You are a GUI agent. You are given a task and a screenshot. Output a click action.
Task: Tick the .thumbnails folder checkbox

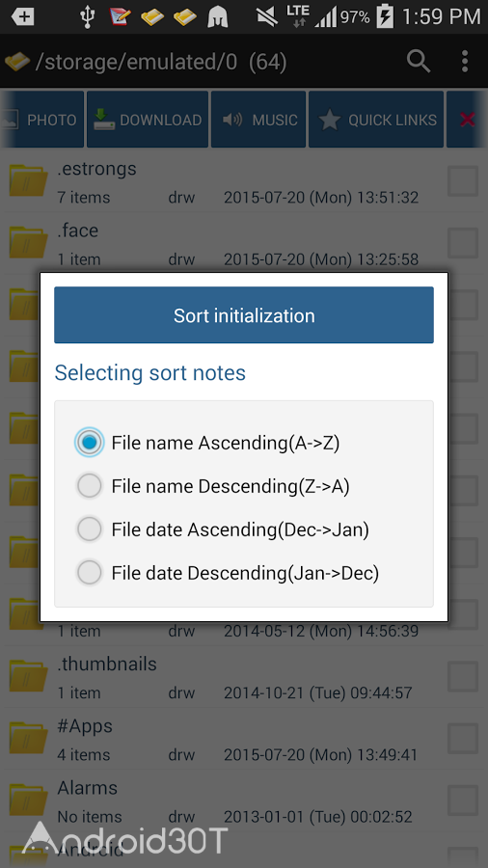click(x=463, y=676)
